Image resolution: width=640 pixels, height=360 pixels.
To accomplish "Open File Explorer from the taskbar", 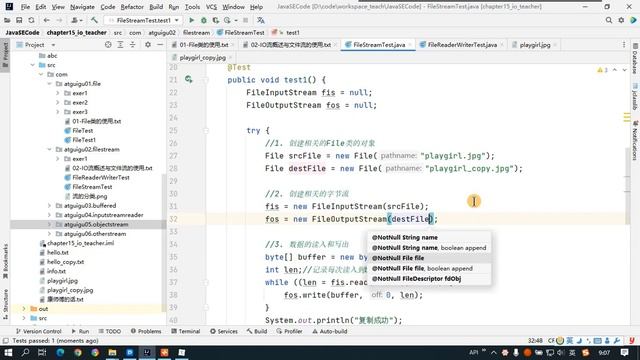I will [112, 352].
